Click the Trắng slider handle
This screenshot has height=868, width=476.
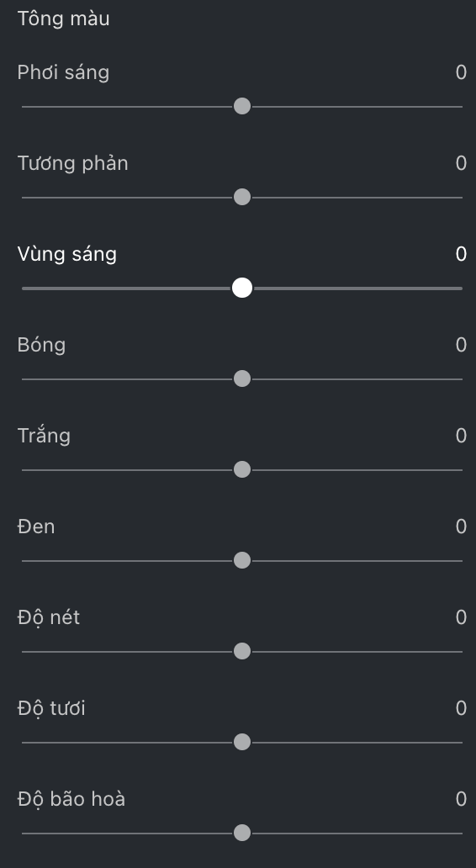(x=242, y=469)
